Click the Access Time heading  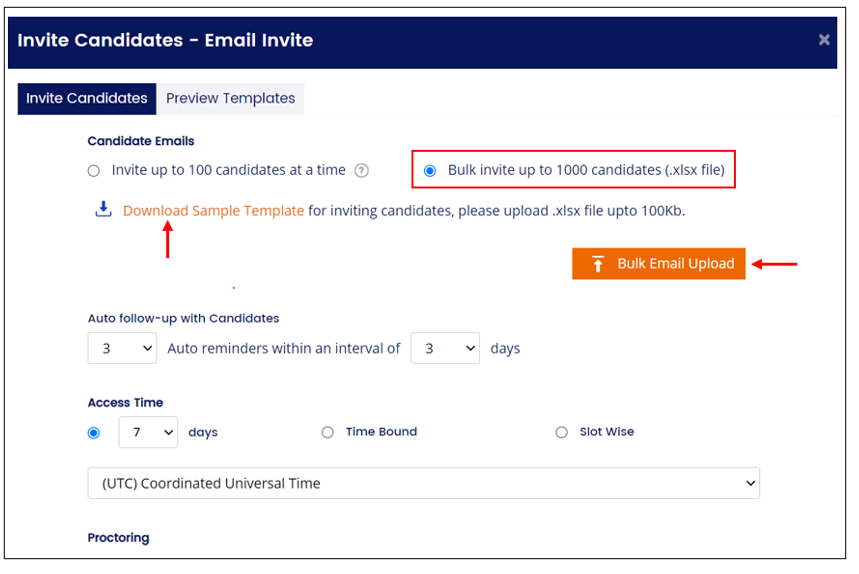click(125, 403)
